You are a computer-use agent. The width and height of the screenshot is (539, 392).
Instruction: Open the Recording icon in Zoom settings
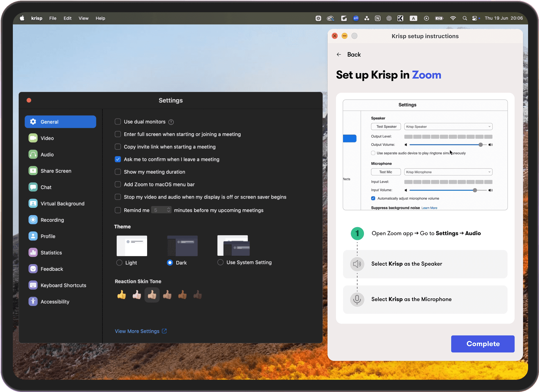point(33,220)
